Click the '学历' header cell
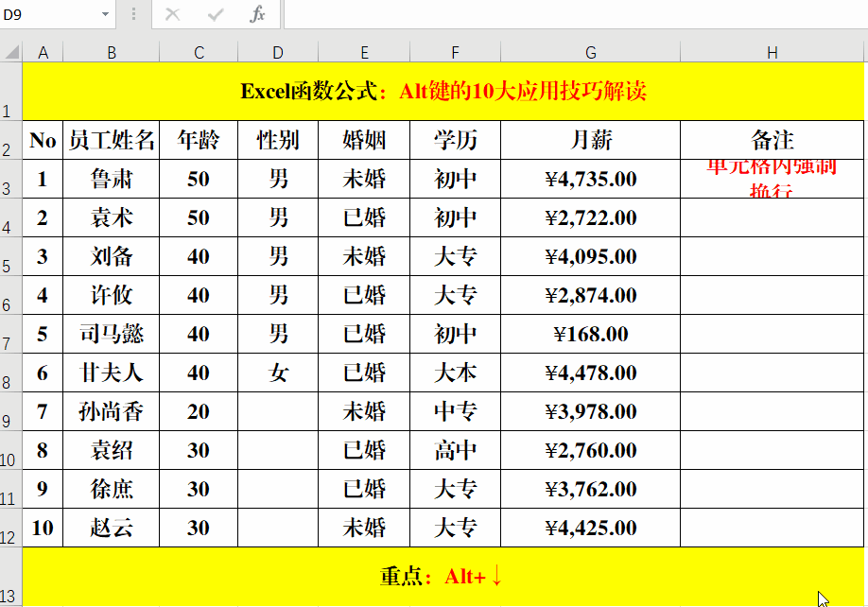 (455, 140)
